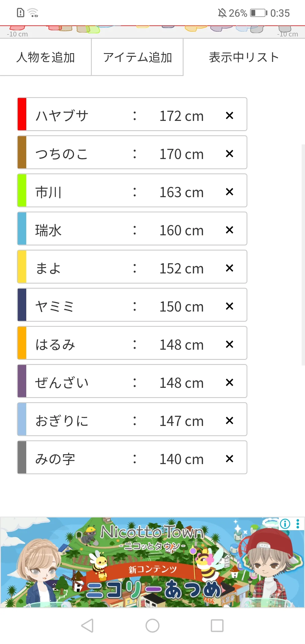
Task: Remove ヤミミ using the × icon
Action: click(x=230, y=306)
